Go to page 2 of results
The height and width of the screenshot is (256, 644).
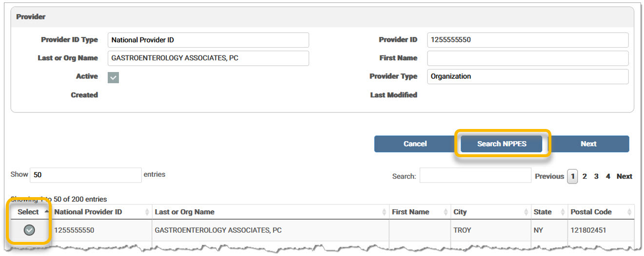(x=585, y=176)
